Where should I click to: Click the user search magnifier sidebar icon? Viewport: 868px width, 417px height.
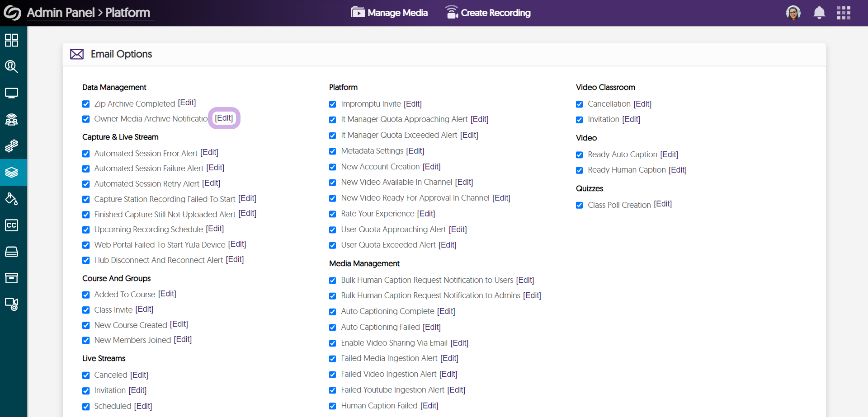(x=11, y=67)
